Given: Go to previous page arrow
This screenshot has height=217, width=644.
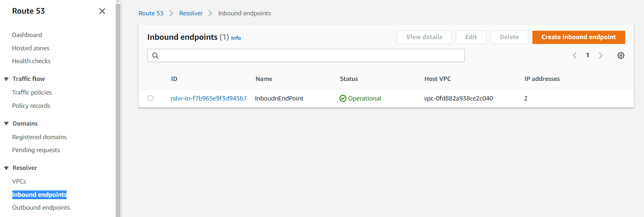Looking at the screenshot, I should (x=575, y=55).
